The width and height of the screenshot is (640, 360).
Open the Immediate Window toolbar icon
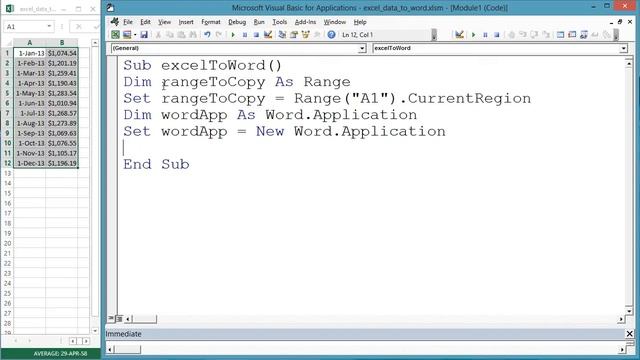click(x=572, y=35)
